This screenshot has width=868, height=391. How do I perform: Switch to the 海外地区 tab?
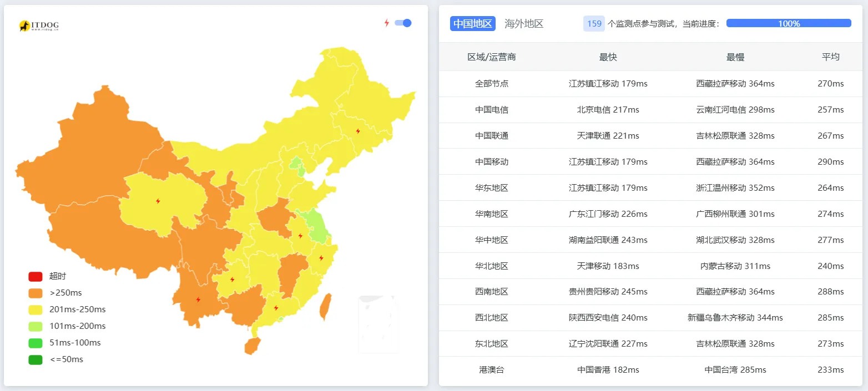(x=524, y=23)
